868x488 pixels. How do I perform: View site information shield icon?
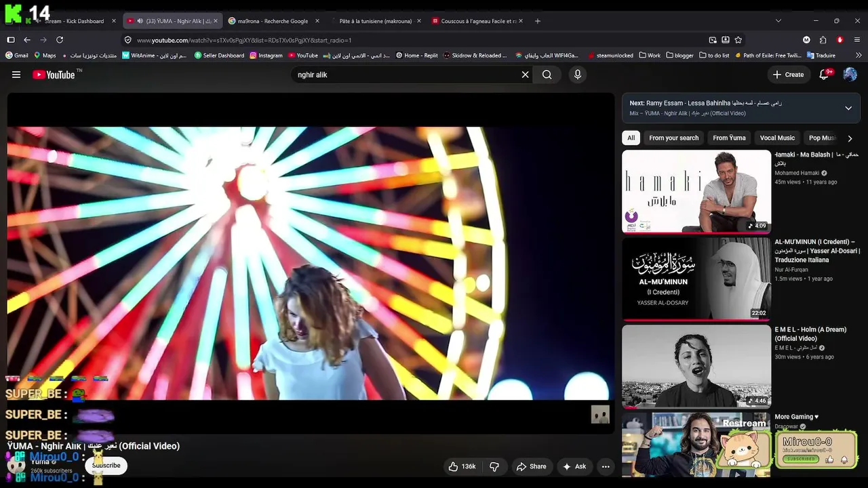point(127,40)
